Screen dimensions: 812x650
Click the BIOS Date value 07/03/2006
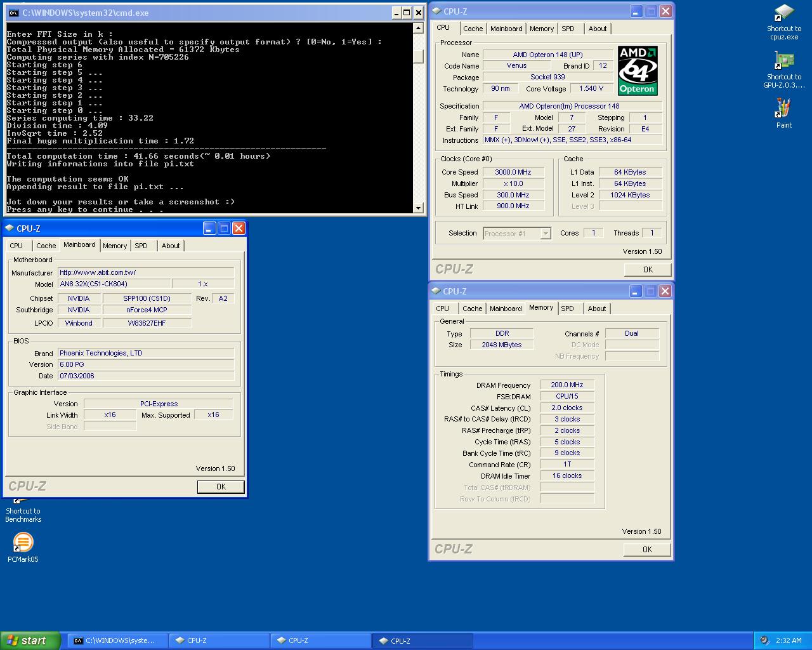146,376
